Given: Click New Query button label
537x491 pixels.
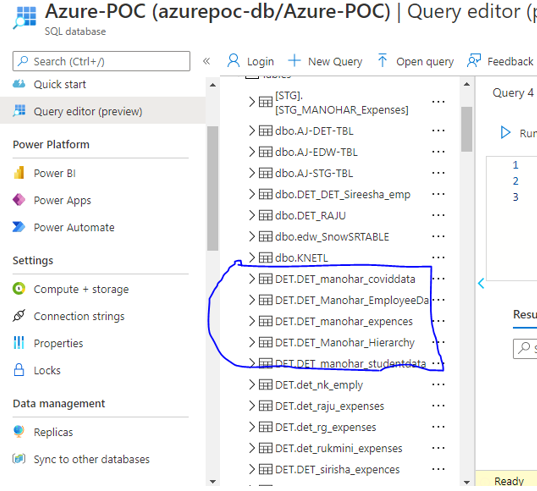Looking at the screenshot, I should (x=335, y=62).
